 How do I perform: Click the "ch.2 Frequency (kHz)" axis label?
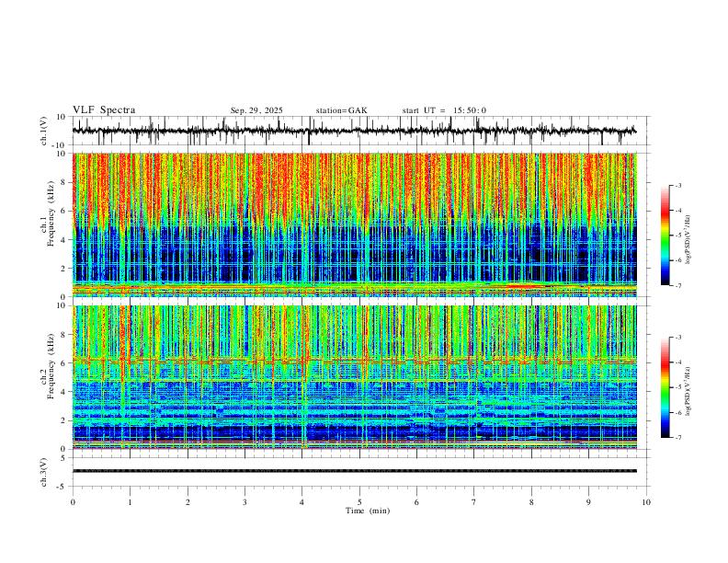pos(48,366)
